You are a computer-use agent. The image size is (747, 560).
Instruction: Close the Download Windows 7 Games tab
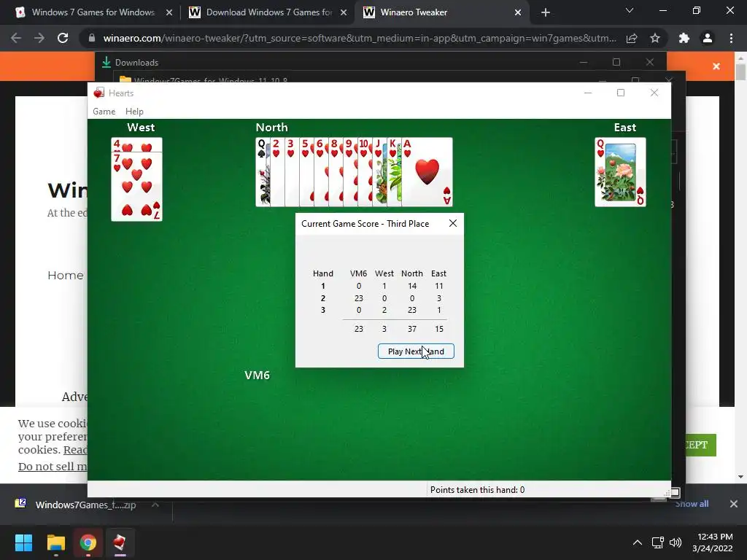pyautogui.click(x=344, y=12)
